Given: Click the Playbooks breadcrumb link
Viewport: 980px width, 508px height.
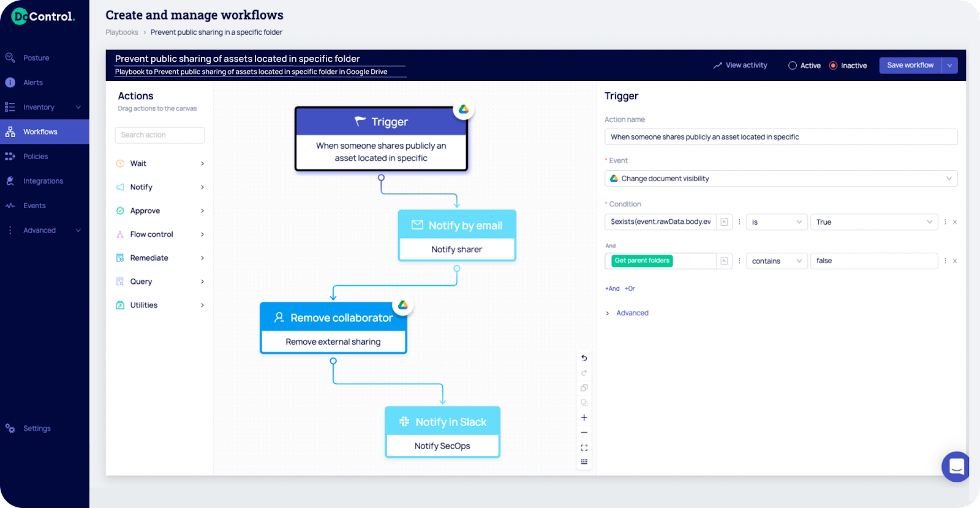Looking at the screenshot, I should 122,32.
